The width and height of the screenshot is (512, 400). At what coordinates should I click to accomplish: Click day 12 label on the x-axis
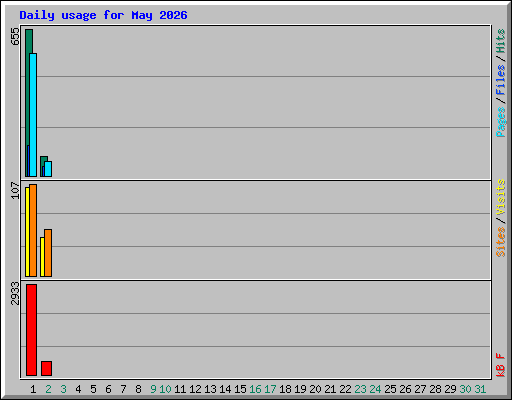click(x=195, y=389)
